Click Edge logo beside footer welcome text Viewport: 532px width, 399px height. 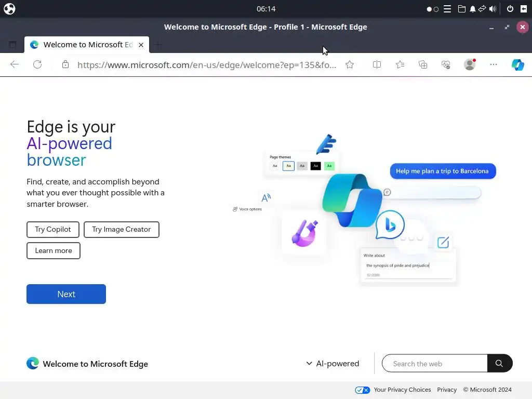coord(33,363)
